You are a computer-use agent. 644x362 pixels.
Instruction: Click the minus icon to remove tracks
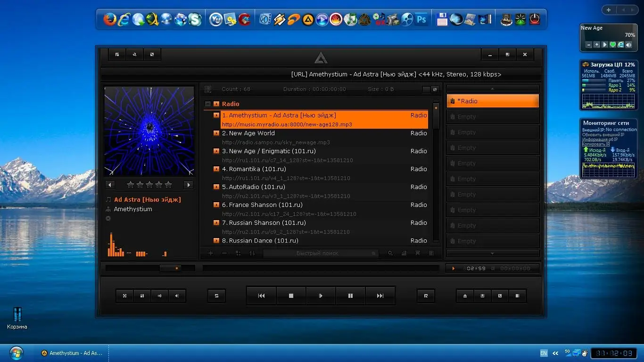(224, 253)
